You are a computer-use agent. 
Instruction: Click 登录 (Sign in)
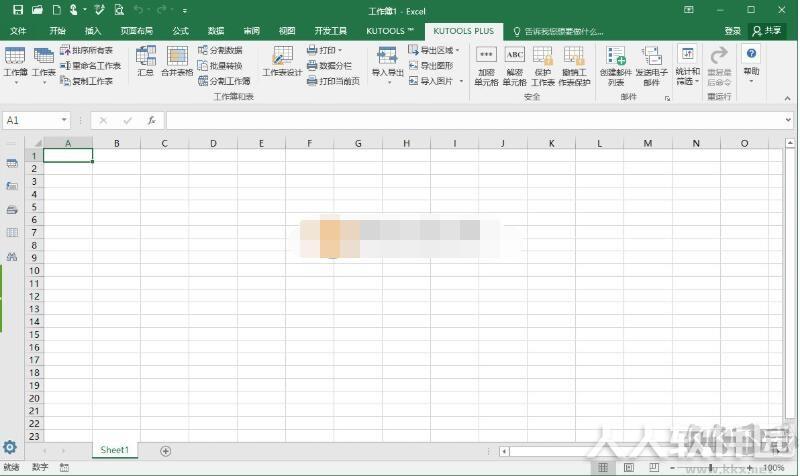733,31
